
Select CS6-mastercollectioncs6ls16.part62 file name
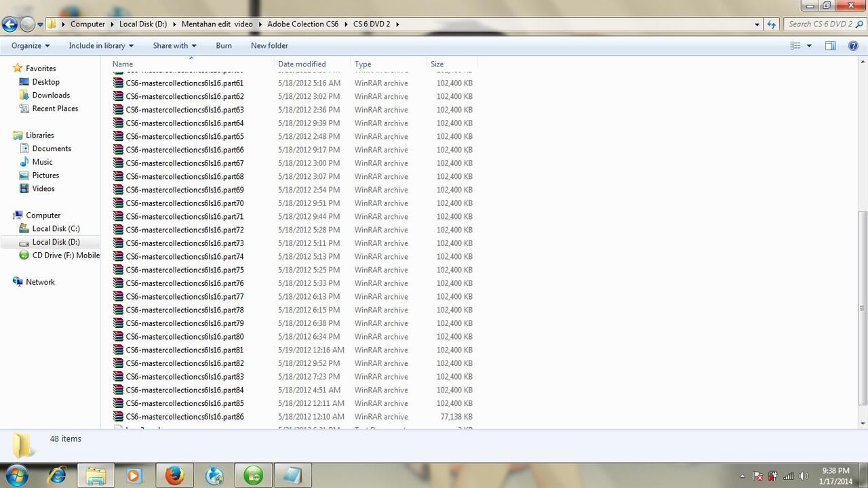[184, 96]
